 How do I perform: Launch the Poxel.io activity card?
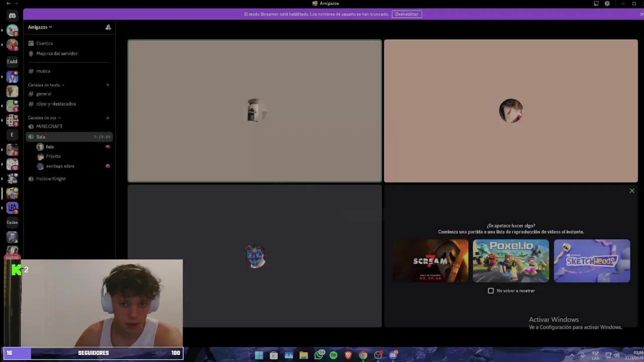pyautogui.click(x=511, y=261)
